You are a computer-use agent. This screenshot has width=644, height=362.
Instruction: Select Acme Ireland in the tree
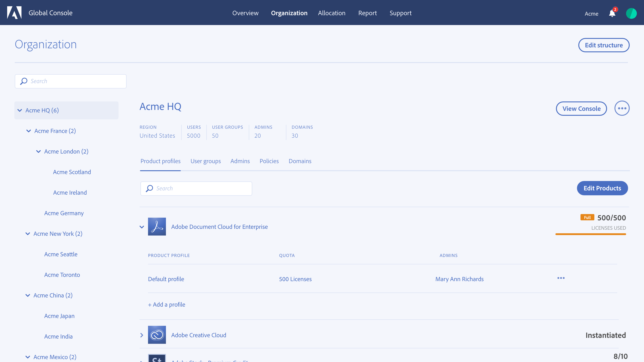(70, 193)
